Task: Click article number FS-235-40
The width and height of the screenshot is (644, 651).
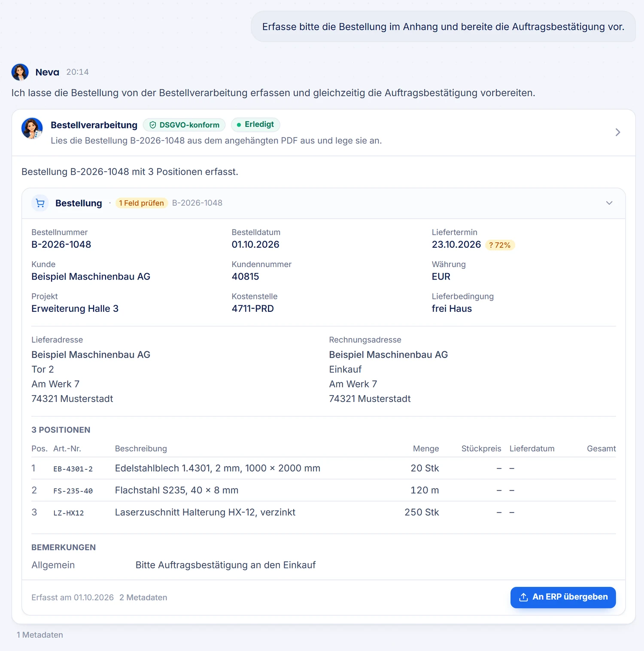Action: [x=73, y=491]
